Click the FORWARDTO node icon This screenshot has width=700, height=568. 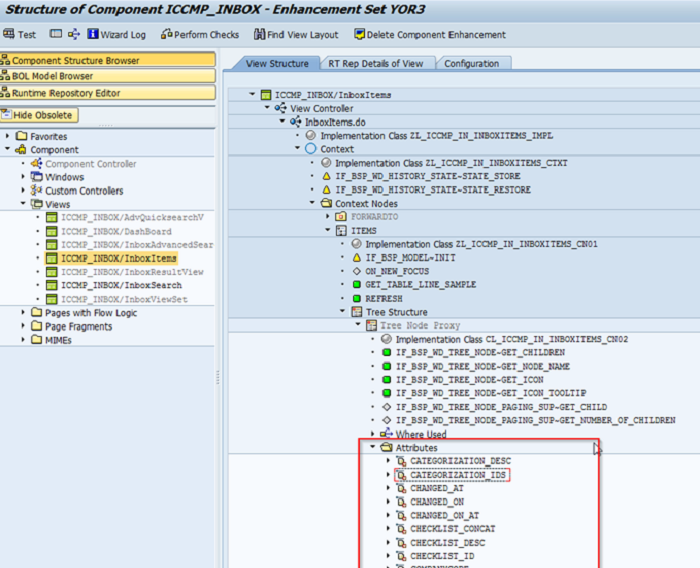tap(341, 217)
